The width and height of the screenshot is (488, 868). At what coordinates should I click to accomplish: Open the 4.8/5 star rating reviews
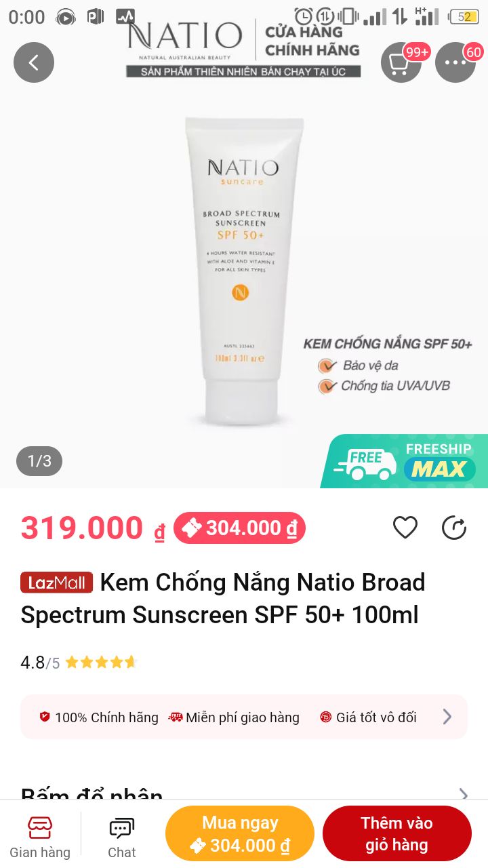[x=79, y=663]
